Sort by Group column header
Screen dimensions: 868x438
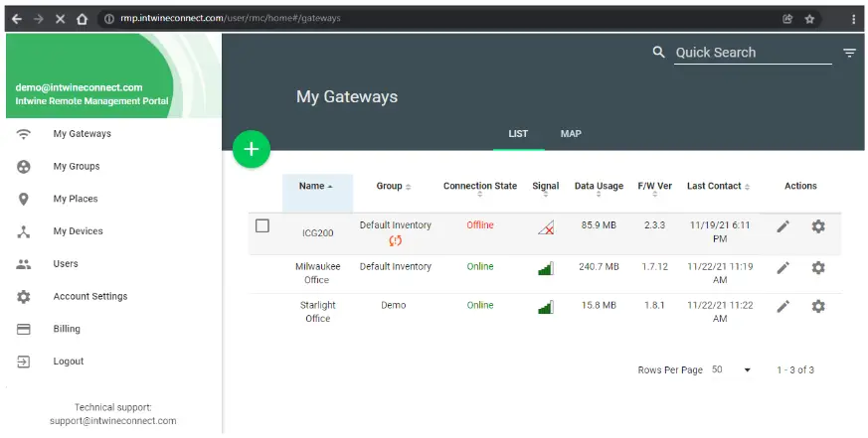(394, 187)
